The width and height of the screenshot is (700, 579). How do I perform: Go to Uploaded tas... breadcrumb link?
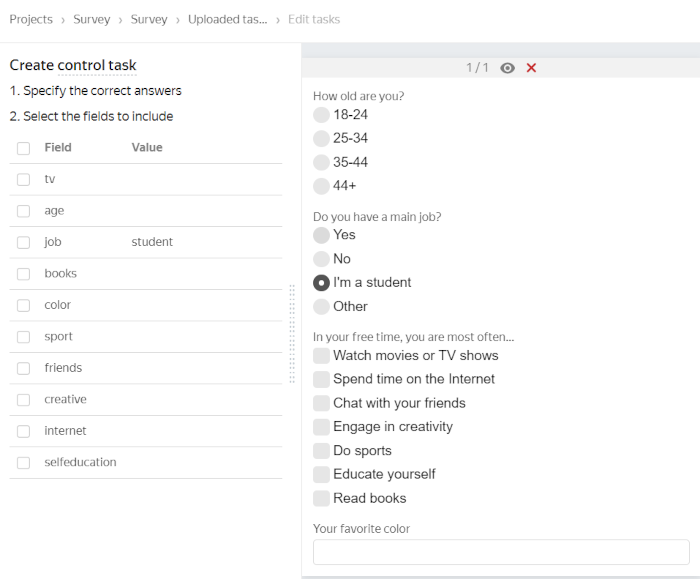click(228, 19)
